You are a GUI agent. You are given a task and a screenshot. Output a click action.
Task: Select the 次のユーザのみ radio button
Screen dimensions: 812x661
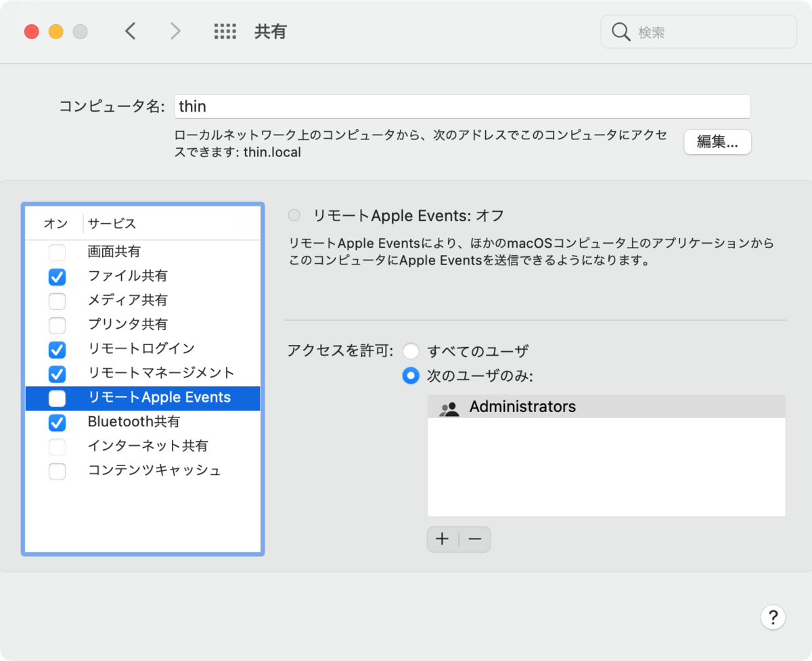(411, 375)
